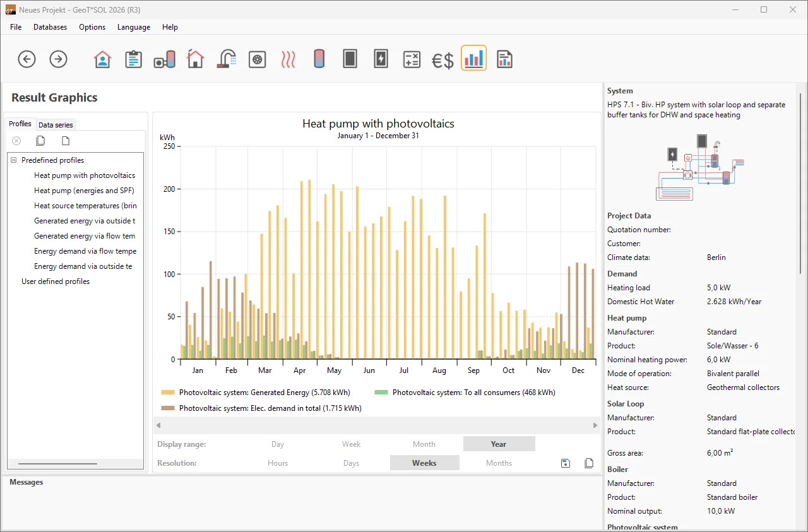Click the save chart disk icon
Viewport: 808px width, 532px height.
566,463
